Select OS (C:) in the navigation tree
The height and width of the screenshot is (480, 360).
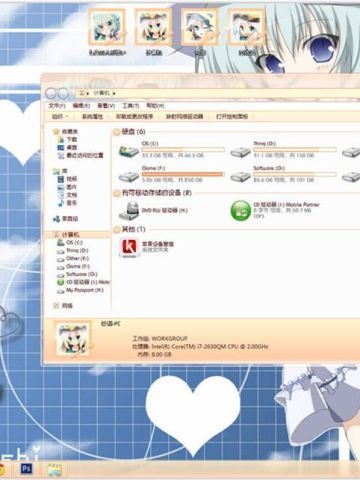tap(70, 242)
